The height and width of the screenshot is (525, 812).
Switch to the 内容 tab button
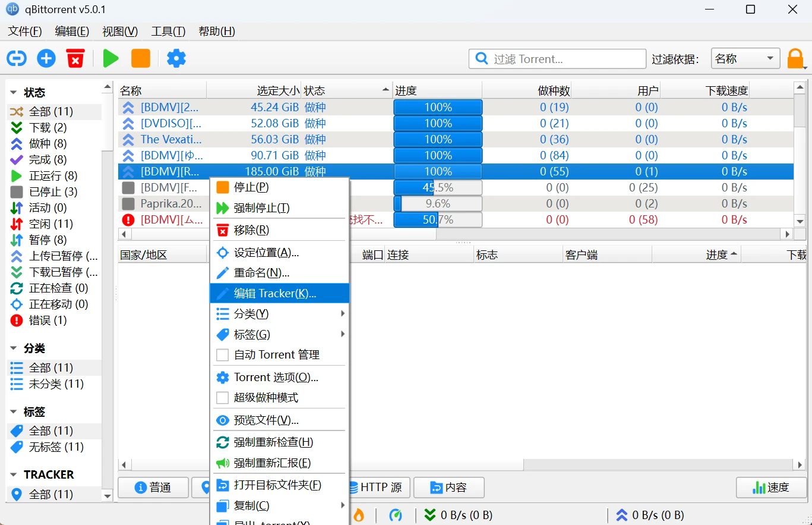click(448, 488)
